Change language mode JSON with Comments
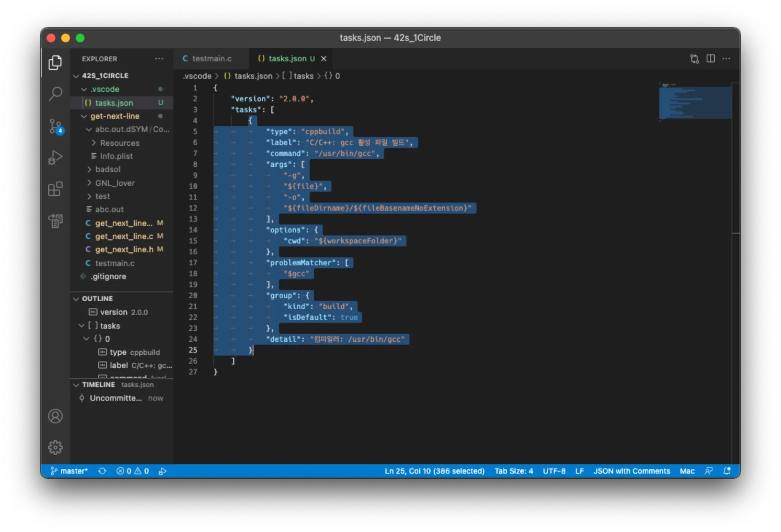The height and width of the screenshot is (532, 781). pyautogui.click(x=632, y=471)
